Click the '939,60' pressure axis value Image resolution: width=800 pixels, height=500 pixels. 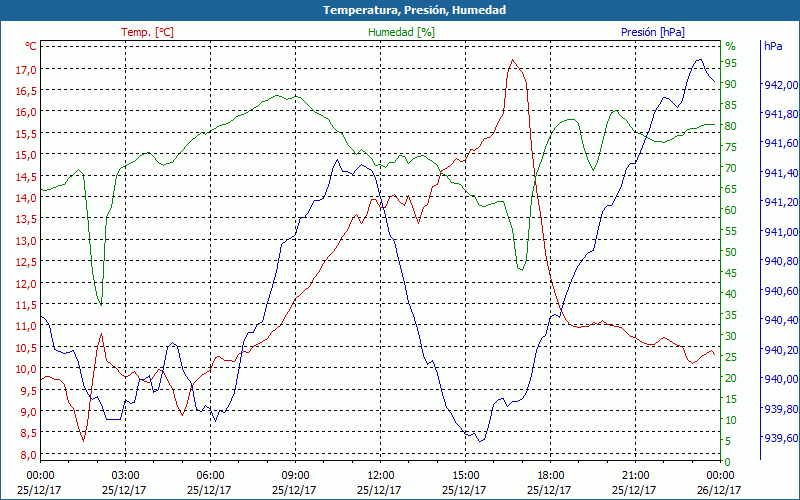click(781, 438)
